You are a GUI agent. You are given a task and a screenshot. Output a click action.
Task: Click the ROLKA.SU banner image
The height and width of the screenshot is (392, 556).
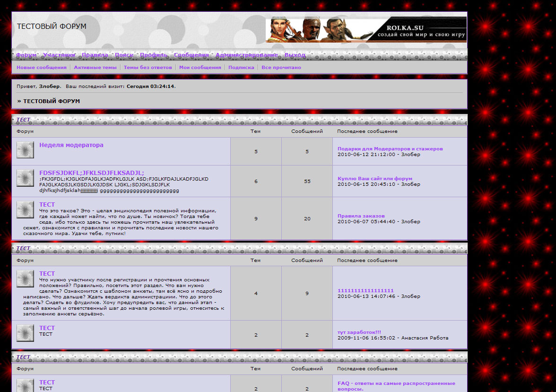click(x=366, y=30)
